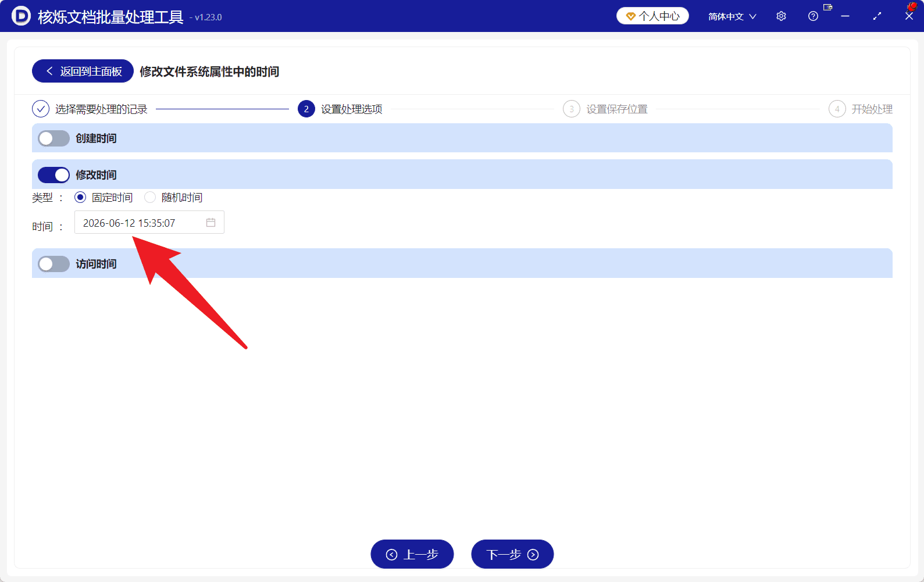Image resolution: width=924 pixels, height=582 pixels.
Task: Minimize the application window
Action: pyautogui.click(x=845, y=16)
